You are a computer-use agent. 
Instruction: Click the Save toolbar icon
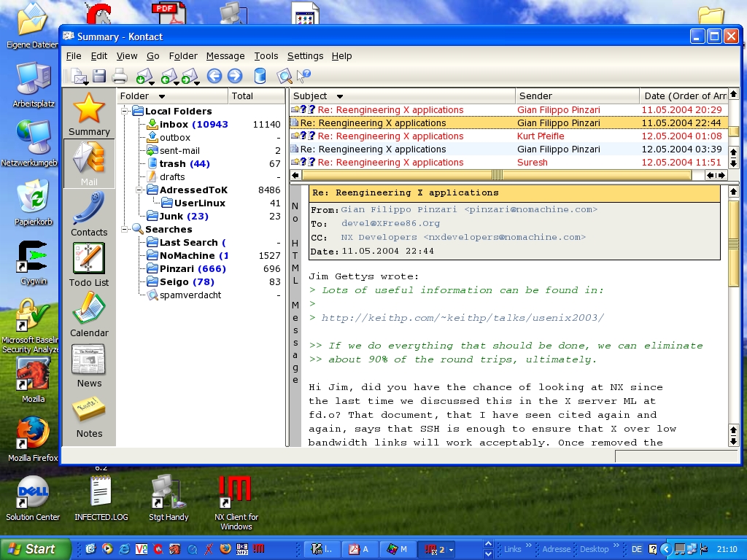(x=99, y=76)
